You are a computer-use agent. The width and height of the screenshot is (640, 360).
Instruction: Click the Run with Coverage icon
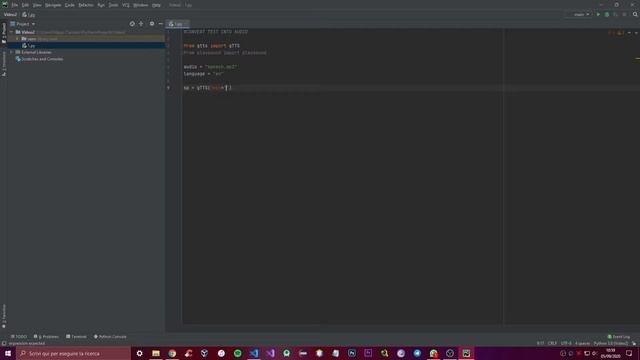click(616, 14)
